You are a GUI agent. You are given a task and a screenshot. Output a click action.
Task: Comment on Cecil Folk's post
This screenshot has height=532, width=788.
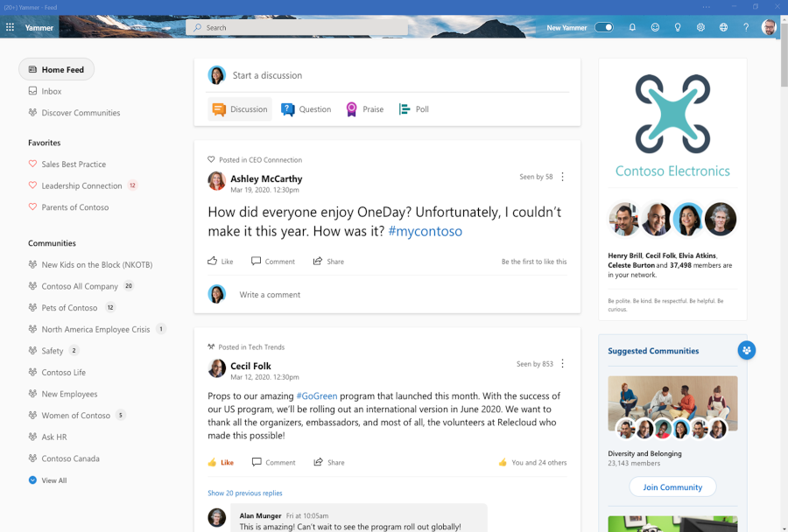coord(273,462)
